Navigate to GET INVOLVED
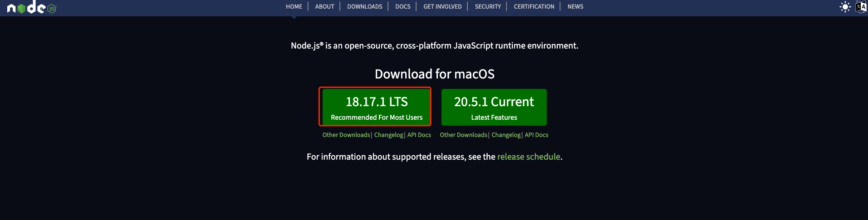 point(442,7)
